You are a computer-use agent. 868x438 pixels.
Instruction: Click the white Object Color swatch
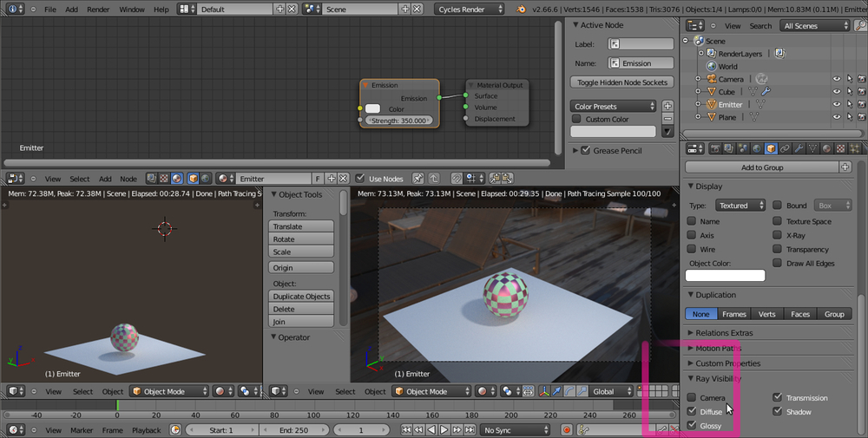(726, 276)
